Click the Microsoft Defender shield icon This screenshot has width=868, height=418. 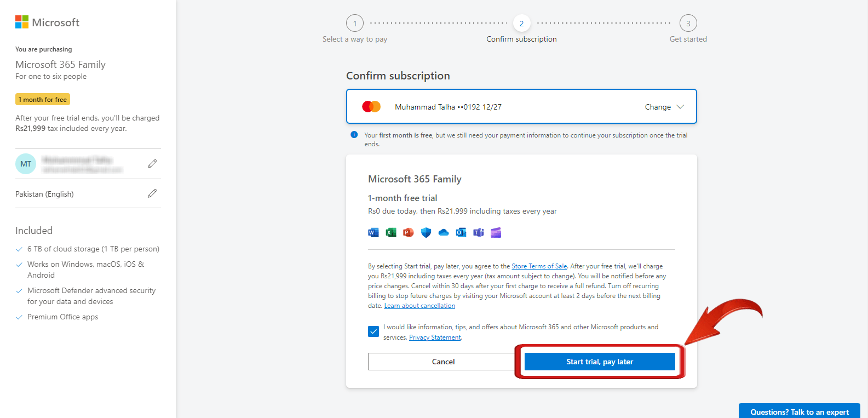[426, 233]
